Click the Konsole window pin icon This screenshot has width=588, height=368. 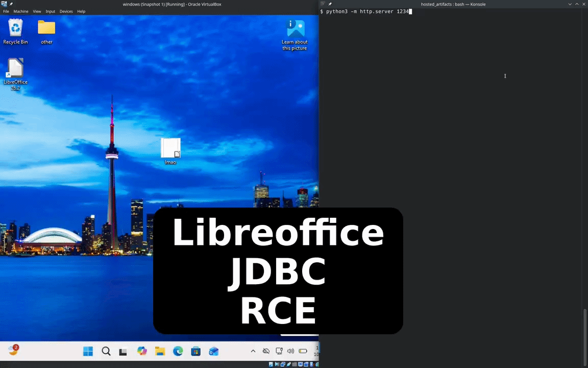click(330, 4)
